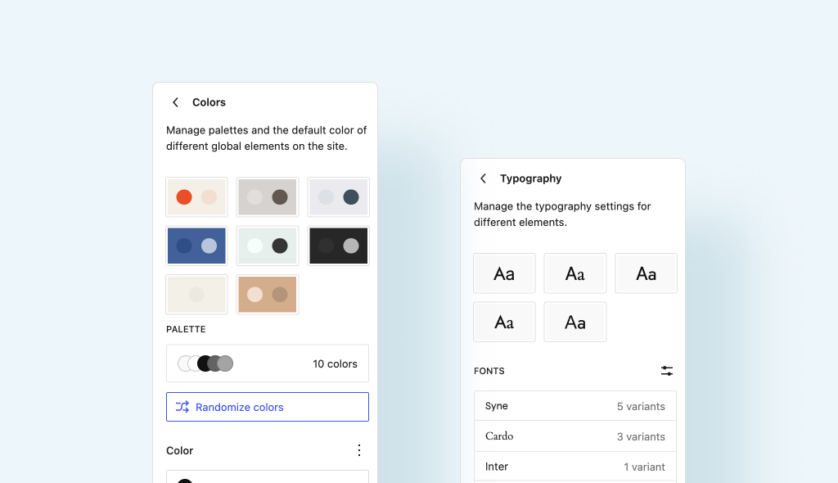Image resolution: width=838 pixels, height=483 pixels.
Task: Open the Syne font with 5 variants
Action: pos(575,406)
